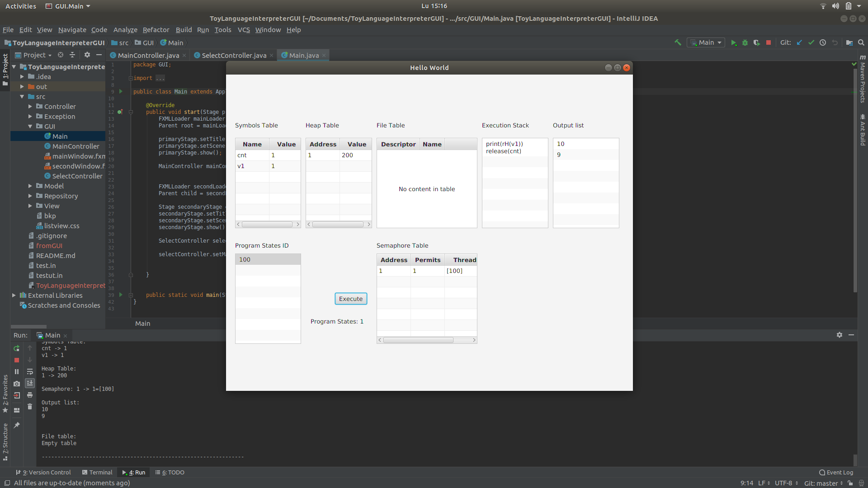
Task: Open the Refactor menu
Action: point(156,30)
